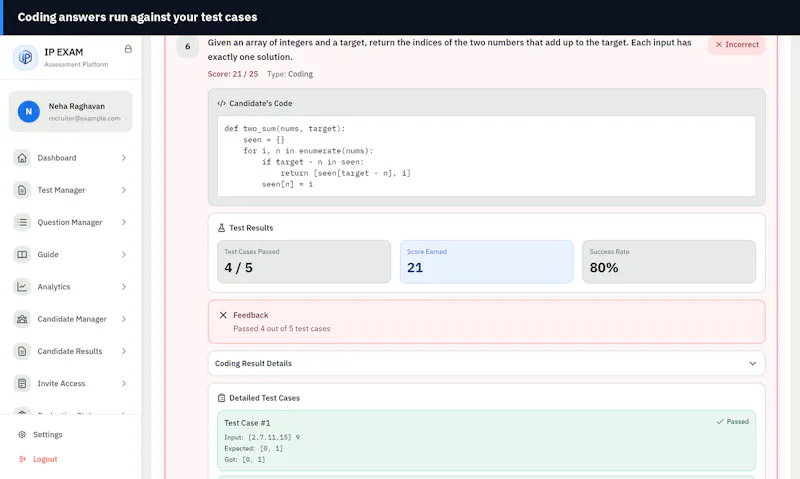
Task: Click the Detailed Test Cases heading
Action: click(264, 398)
